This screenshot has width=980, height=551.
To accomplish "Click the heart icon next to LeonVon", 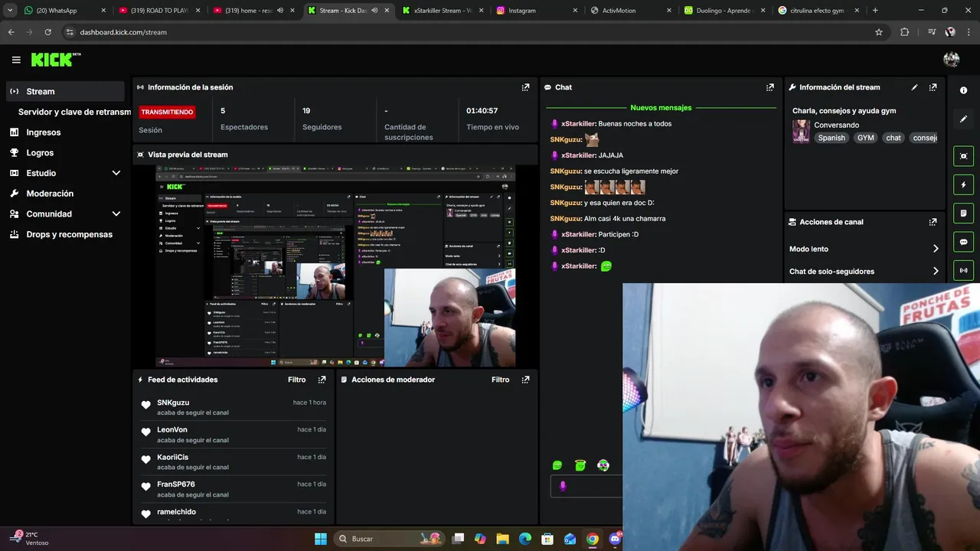I will 145,432.
